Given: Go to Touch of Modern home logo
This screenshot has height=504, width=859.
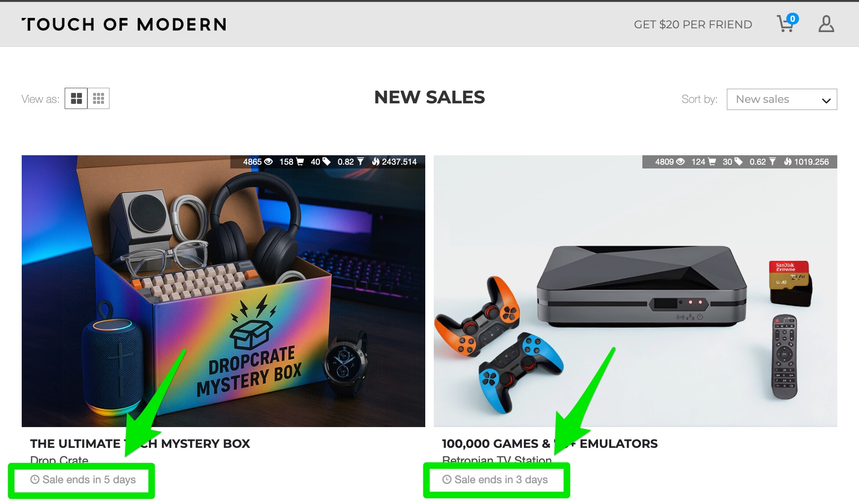Looking at the screenshot, I should coord(124,25).
